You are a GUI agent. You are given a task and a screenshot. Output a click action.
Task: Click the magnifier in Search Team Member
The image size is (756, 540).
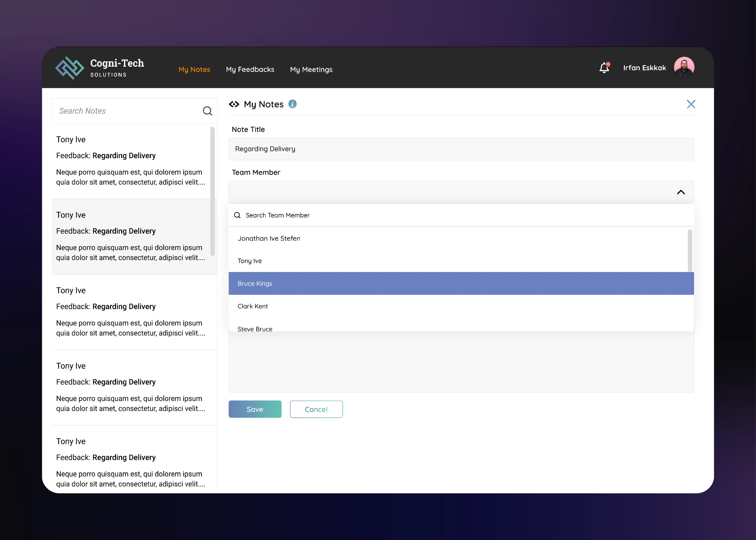[x=237, y=215]
